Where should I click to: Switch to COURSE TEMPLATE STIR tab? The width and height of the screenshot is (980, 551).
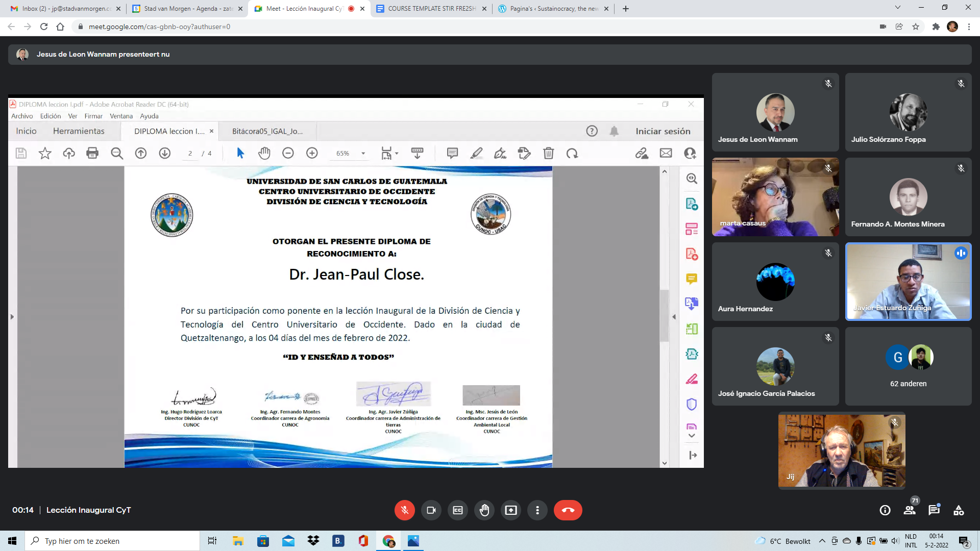point(431,9)
